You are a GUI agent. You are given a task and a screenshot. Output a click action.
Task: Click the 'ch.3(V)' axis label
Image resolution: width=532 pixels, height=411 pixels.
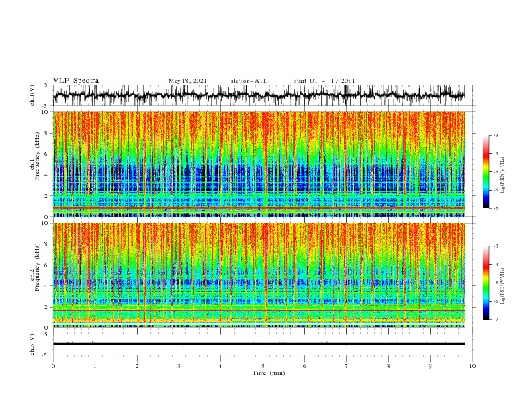coord(32,345)
